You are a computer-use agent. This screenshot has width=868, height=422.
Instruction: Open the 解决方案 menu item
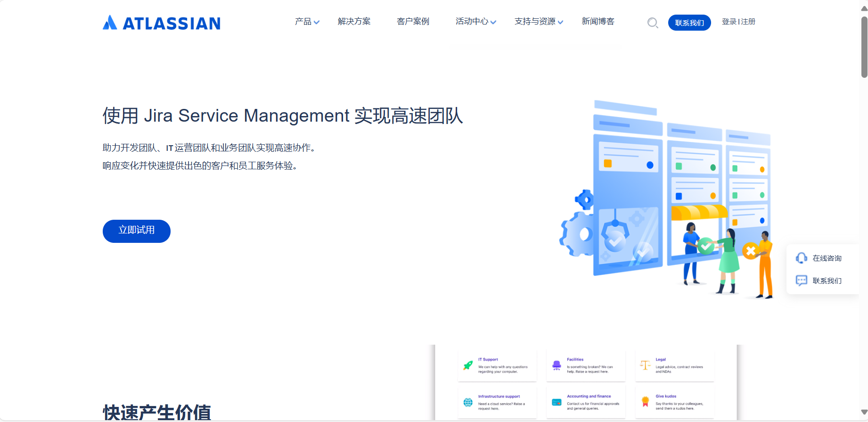click(354, 21)
